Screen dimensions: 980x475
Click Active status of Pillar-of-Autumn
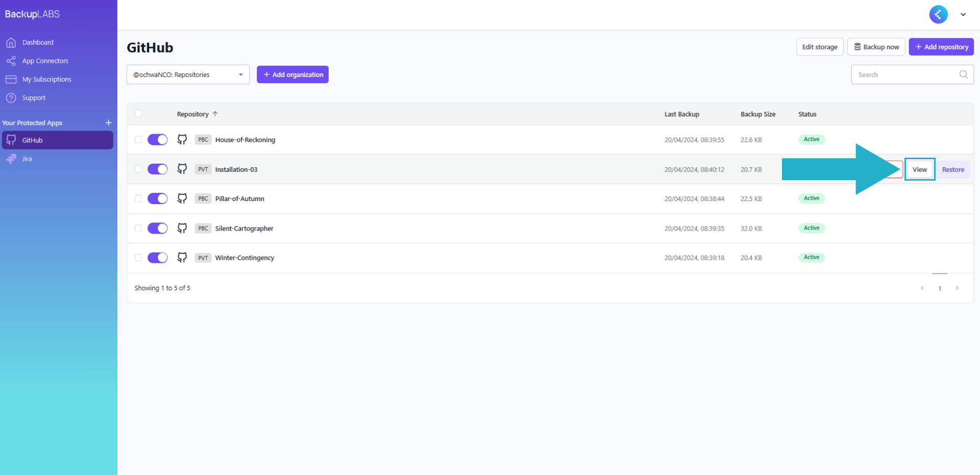click(x=812, y=198)
